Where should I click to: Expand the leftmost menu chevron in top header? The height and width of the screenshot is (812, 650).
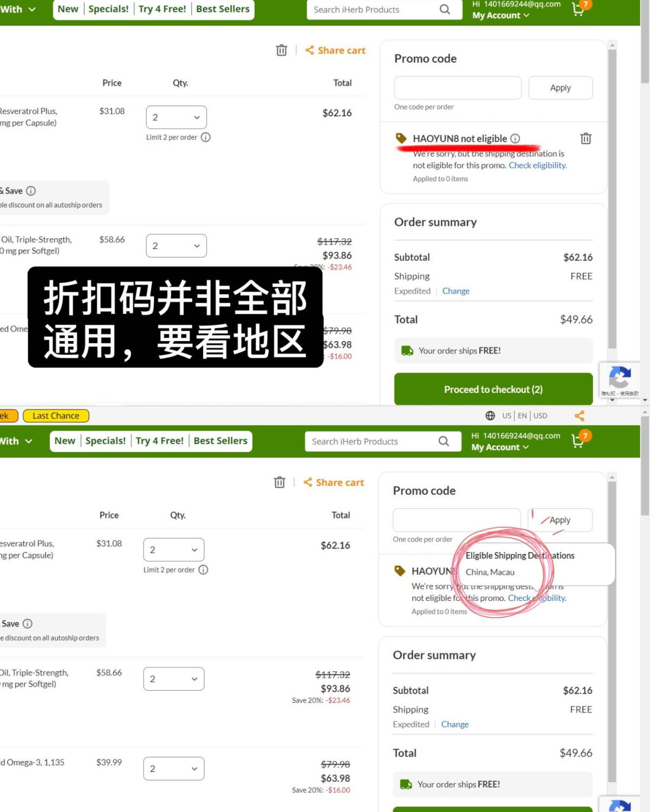click(31, 9)
